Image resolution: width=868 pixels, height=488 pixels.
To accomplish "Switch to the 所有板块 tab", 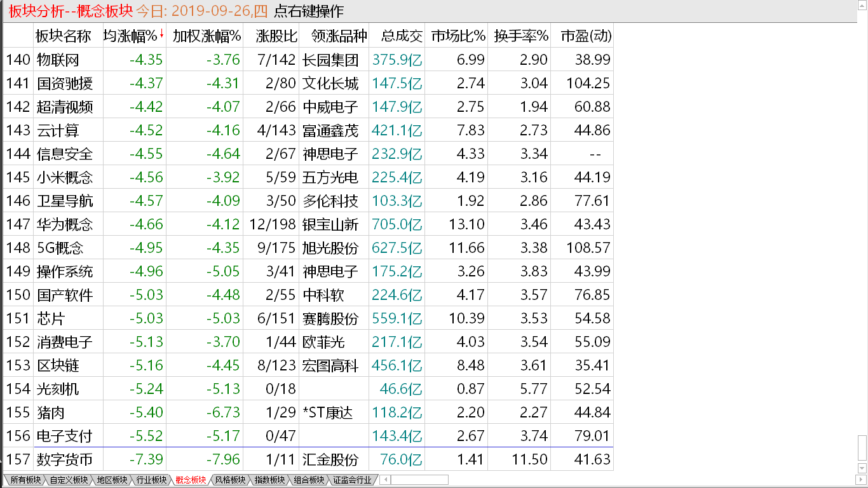I will (24, 480).
